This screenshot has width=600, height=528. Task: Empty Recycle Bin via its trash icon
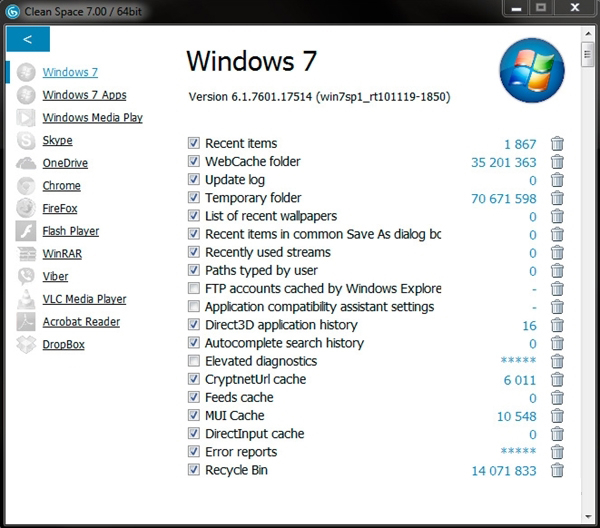(557, 470)
